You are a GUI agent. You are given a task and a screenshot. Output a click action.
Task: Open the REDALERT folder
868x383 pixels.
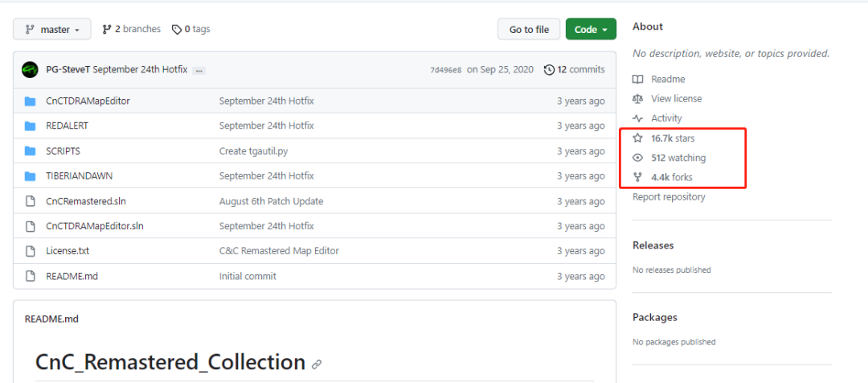tap(67, 126)
